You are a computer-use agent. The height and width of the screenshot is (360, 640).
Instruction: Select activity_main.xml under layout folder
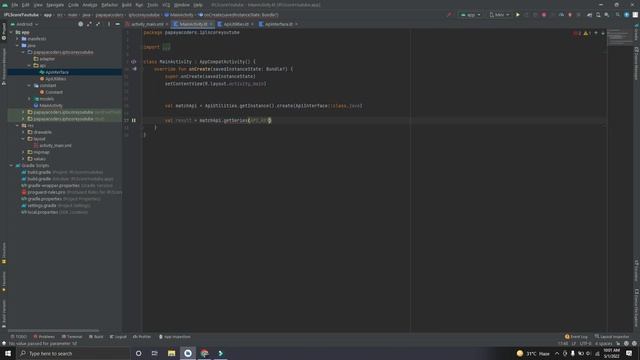55,145
